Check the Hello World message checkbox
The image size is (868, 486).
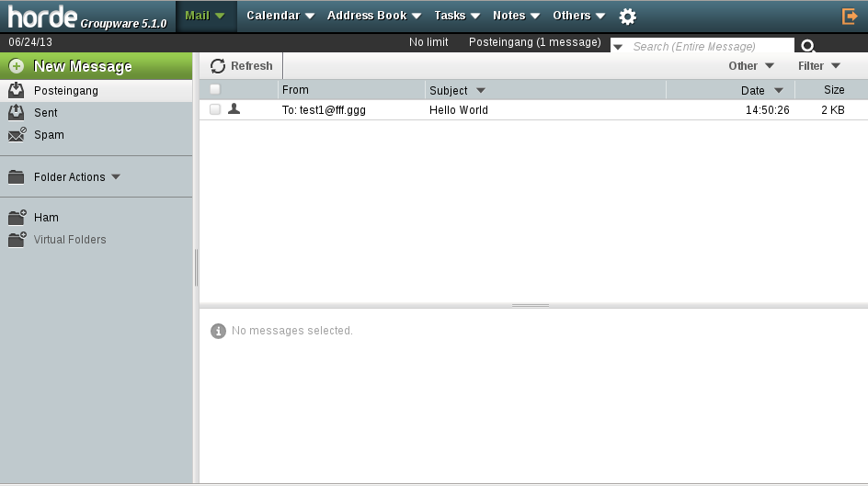(x=215, y=109)
